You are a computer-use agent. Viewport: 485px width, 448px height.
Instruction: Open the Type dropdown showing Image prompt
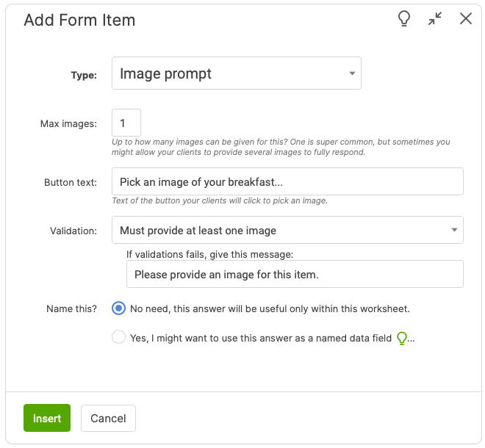[x=236, y=73]
